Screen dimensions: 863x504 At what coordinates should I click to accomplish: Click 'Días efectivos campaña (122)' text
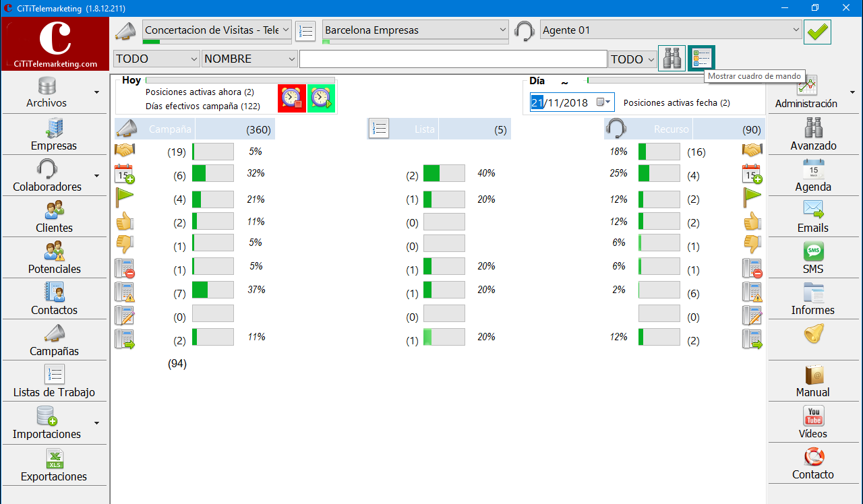point(203,106)
